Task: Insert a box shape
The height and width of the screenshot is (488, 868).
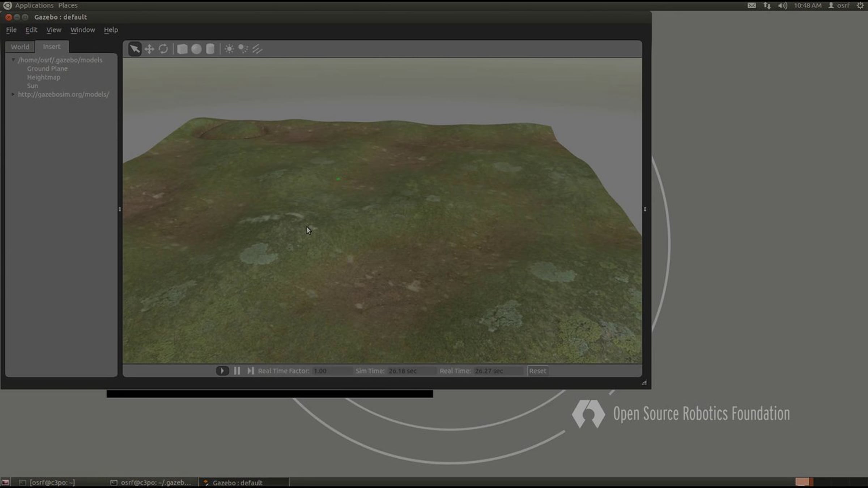Action: click(182, 49)
